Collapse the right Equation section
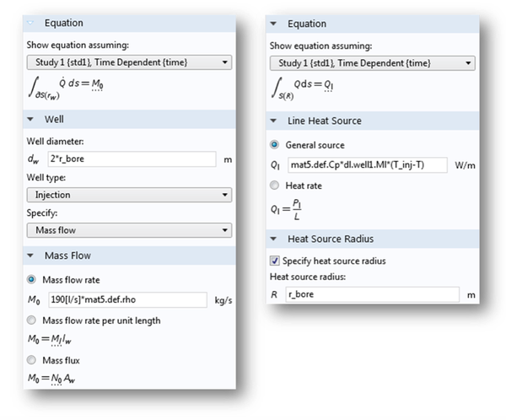 [x=274, y=24]
